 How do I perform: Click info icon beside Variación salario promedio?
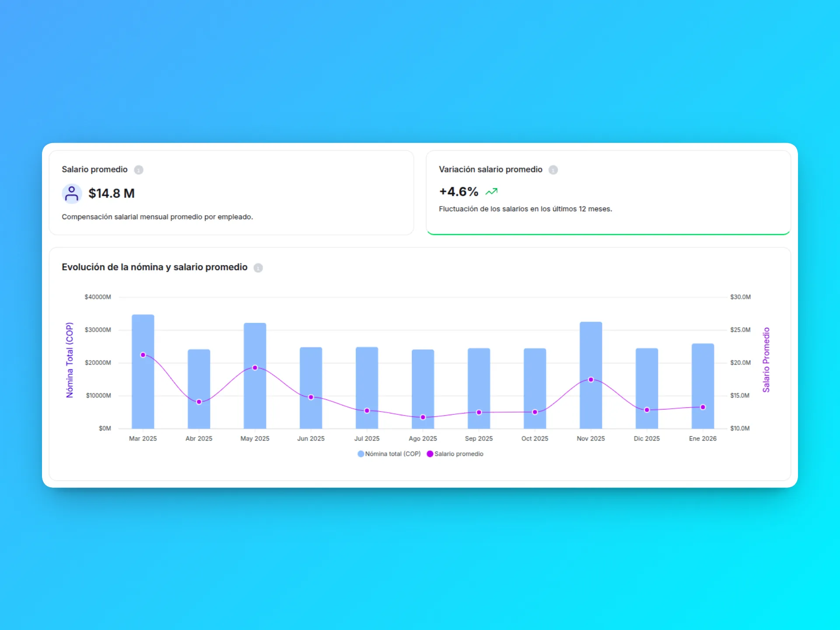pyautogui.click(x=553, y=170)
